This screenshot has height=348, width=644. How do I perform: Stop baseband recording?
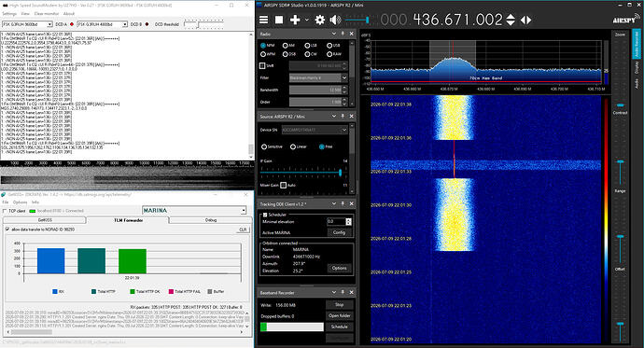(x=339, y=304)
